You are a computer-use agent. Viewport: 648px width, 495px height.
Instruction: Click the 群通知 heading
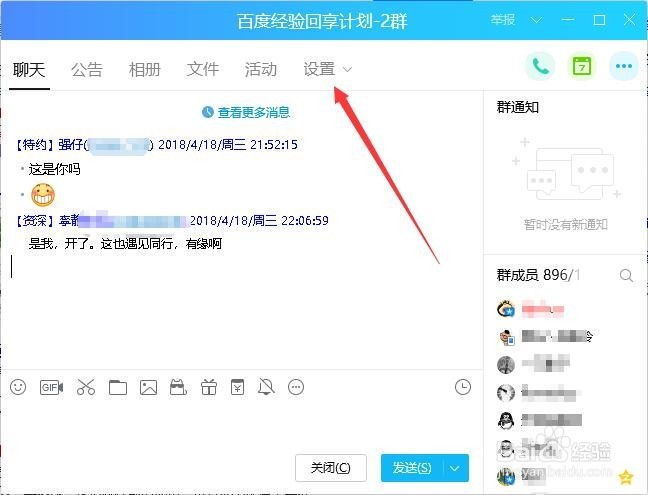coord(517,107)
